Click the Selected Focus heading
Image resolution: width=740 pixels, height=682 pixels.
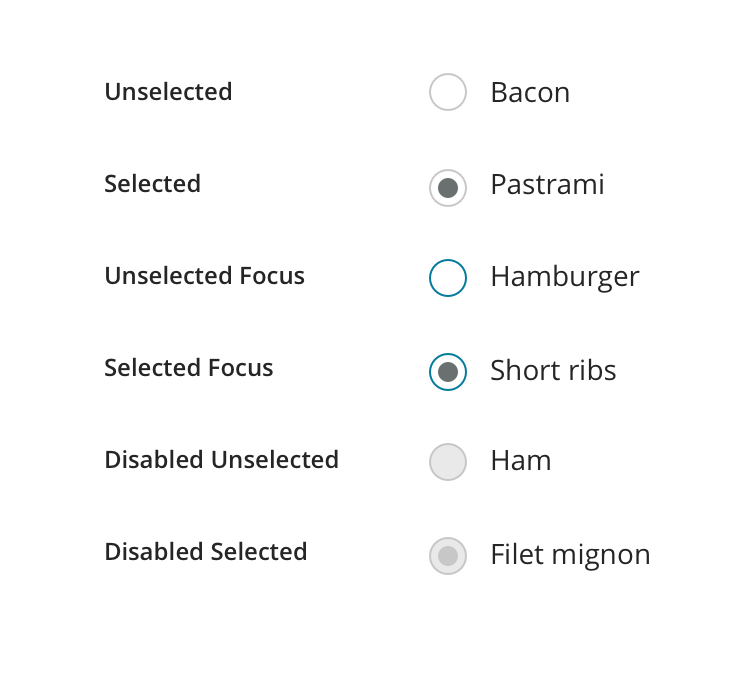tap(189, 368)
